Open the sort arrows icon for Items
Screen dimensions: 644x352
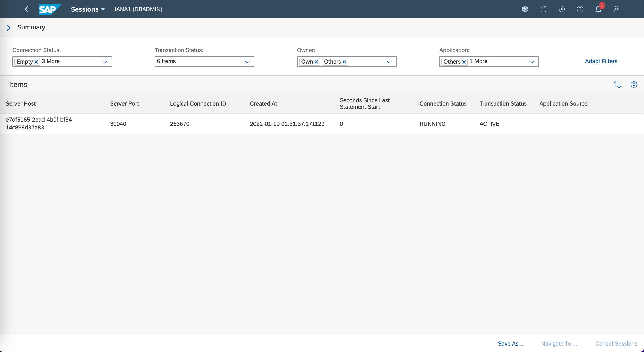(617, 85)
